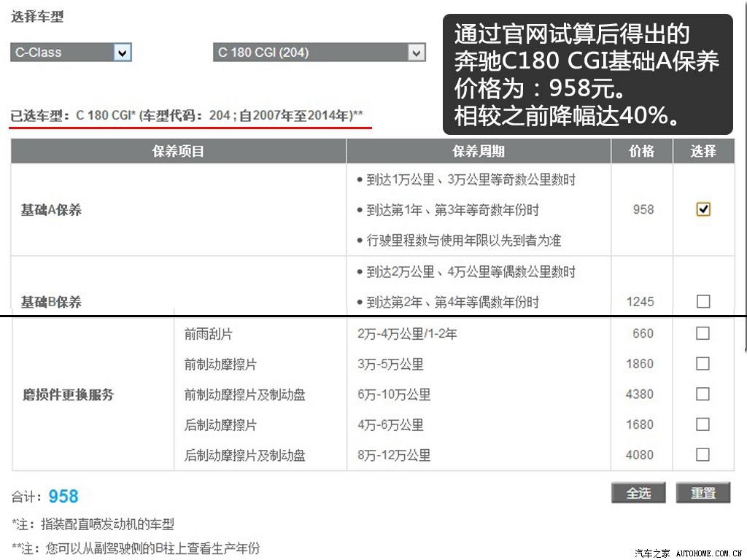
Task: Click the 指装配直喷发动机的车型 footnote
Action: tap(93, 524)
